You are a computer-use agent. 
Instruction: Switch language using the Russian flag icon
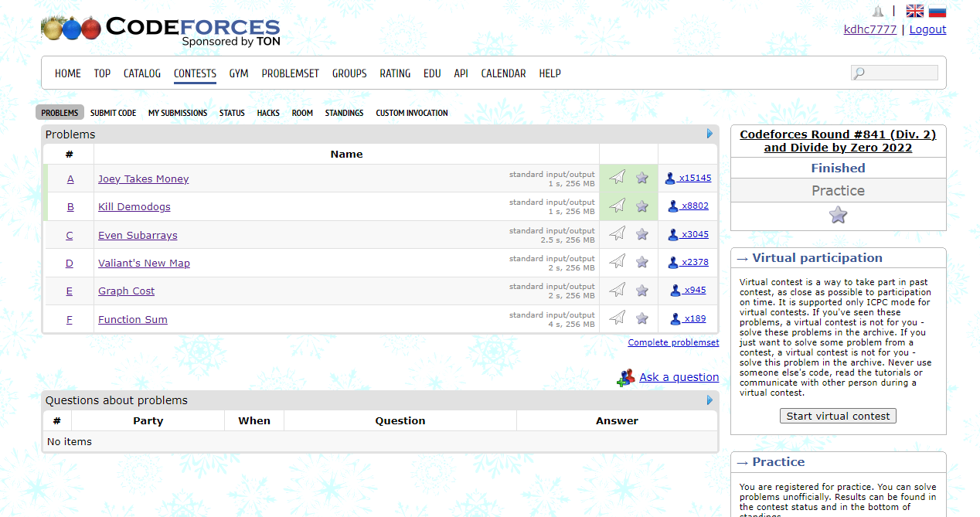coord(937,11)
